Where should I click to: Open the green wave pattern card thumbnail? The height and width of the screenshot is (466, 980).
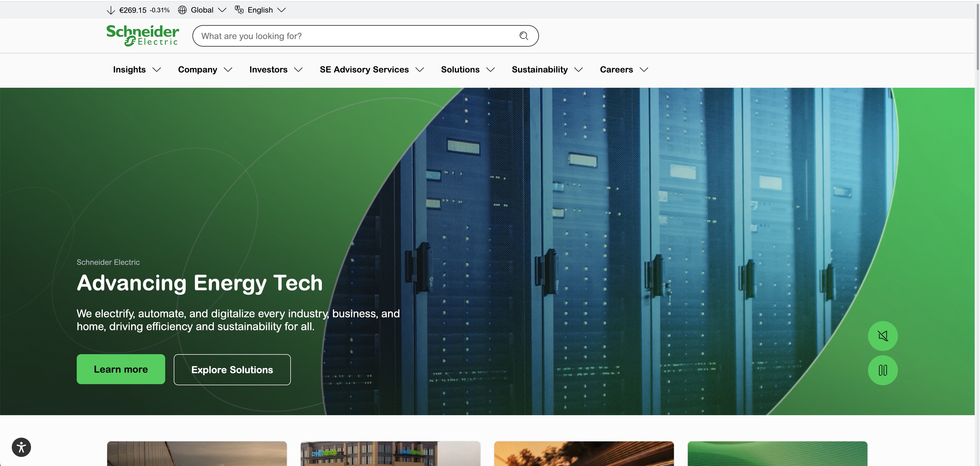click(x=777, y=453)
